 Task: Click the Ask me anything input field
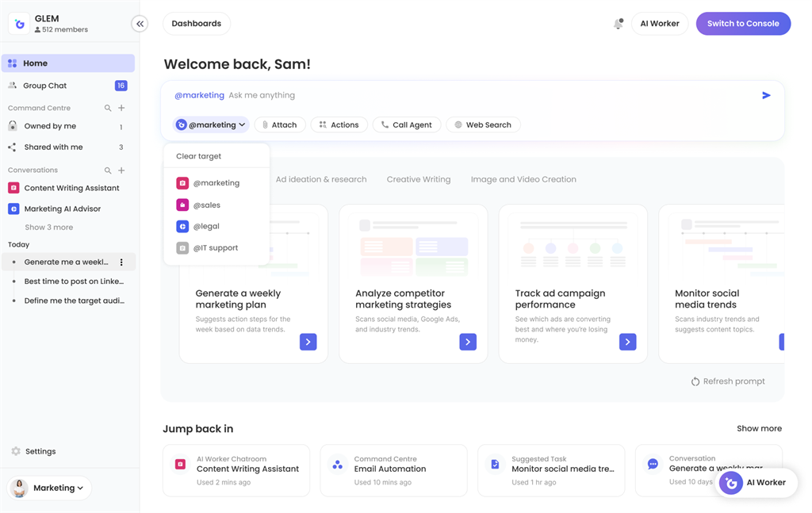click(x=476, y=95)
